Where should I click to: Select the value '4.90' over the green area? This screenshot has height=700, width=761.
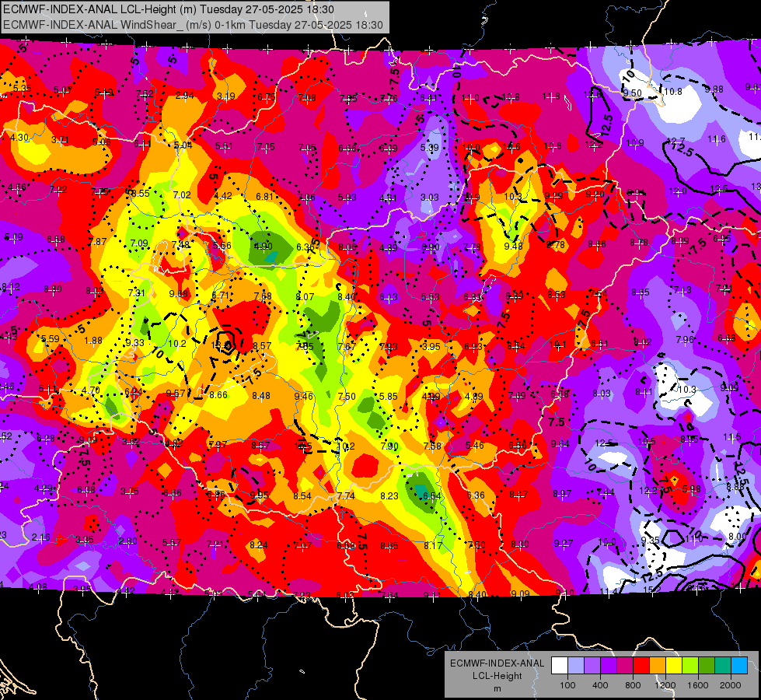(x=264, y=247)
